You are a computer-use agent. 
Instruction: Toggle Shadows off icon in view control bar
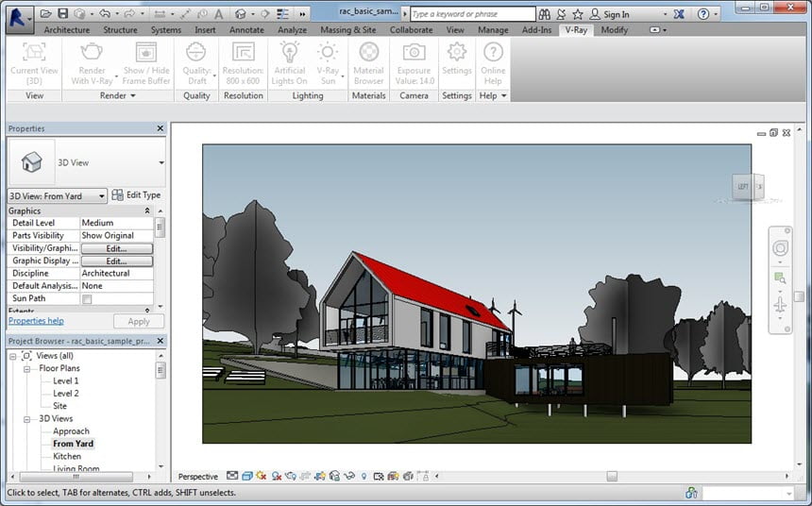coord(277,476)
